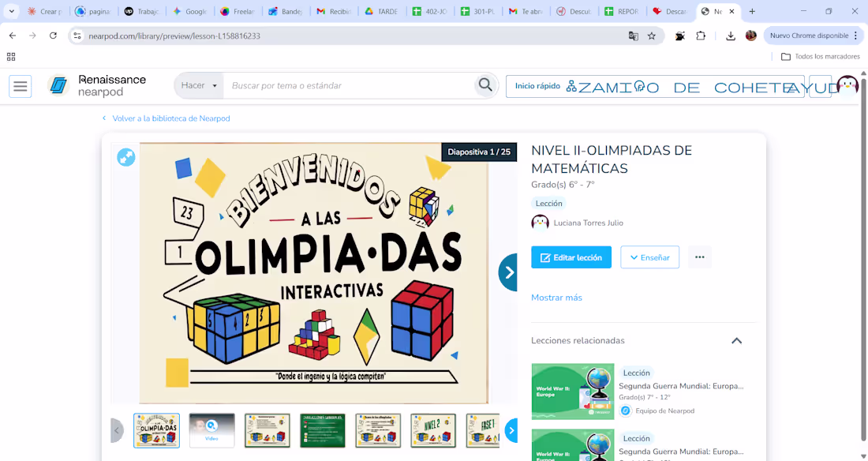
Task: Switch to the 'Crear p' tab
Action: coord(45,11)
